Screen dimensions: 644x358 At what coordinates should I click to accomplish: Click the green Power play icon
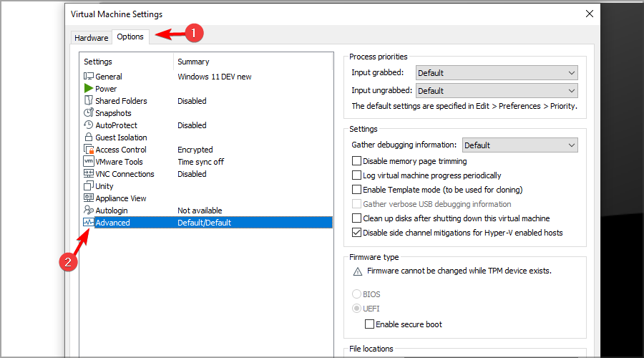click(x=89, y=89)
